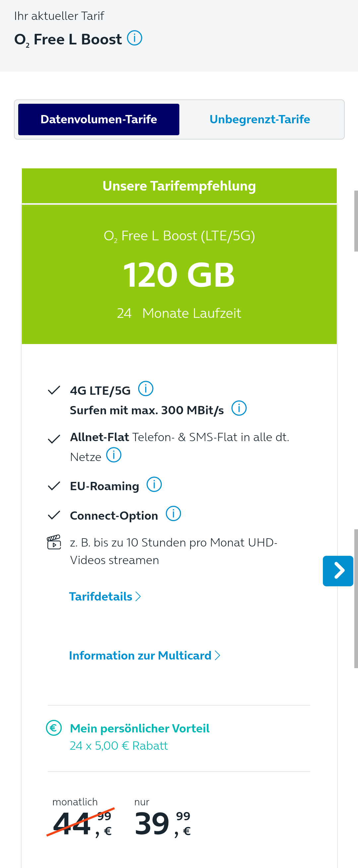
Task: Switch to Unbegrenzt-Tarife tab
Action: coord(260,119)
